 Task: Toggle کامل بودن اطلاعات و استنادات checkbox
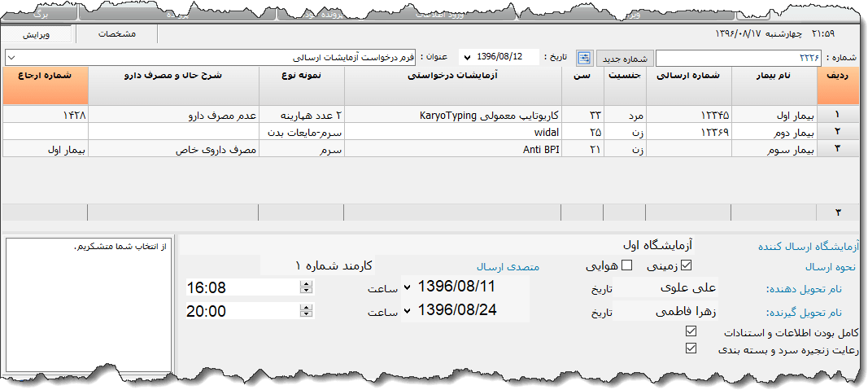(691, 331)
